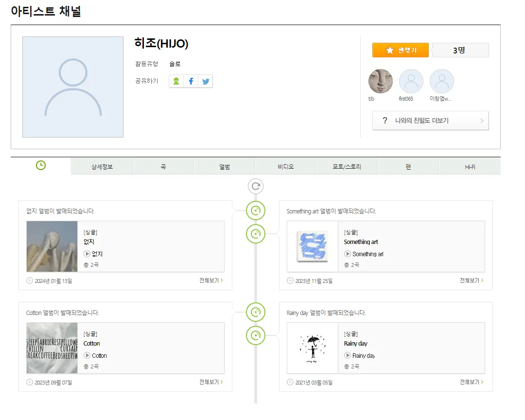Image resolution: width=525 pixels, height=420 pixels.
Task: Click the t|b fan profile avatar
Action: pos(380,80)
